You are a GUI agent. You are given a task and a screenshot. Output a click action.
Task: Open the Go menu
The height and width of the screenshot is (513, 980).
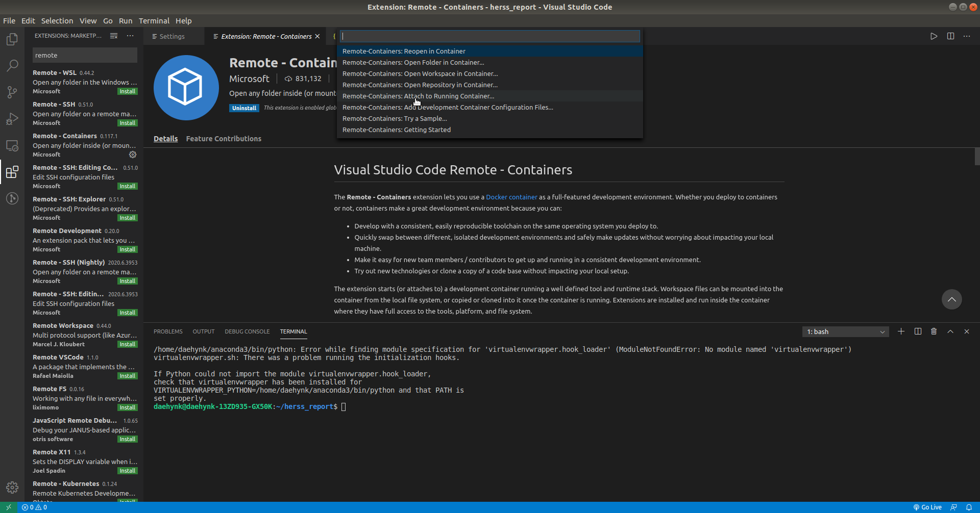[108, 21]
